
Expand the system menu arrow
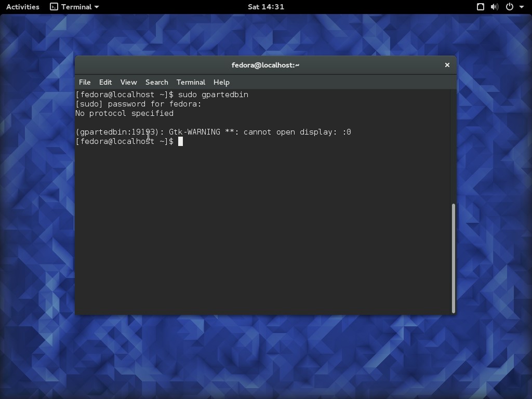tap(522, 7)
